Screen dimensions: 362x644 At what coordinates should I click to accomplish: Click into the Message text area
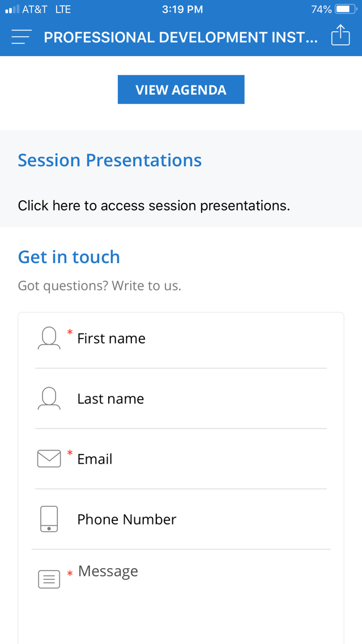181,597
